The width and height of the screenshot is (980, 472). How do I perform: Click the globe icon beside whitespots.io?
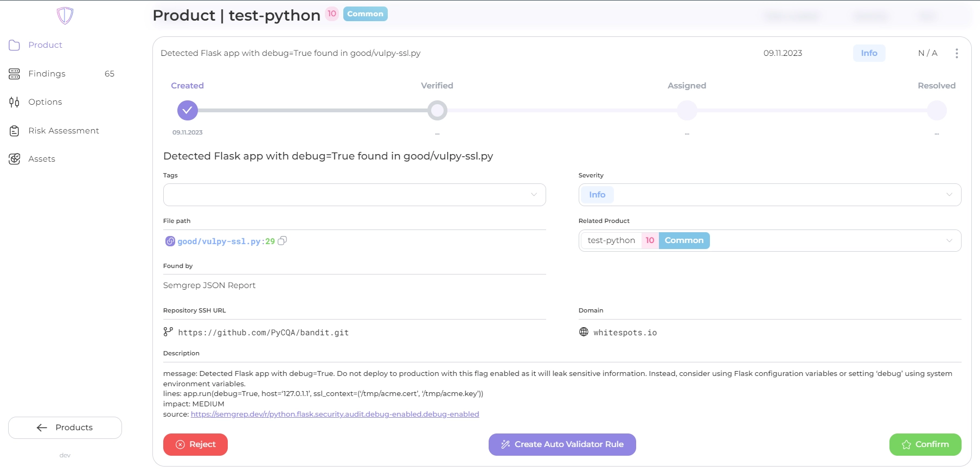tap(584, 332)
